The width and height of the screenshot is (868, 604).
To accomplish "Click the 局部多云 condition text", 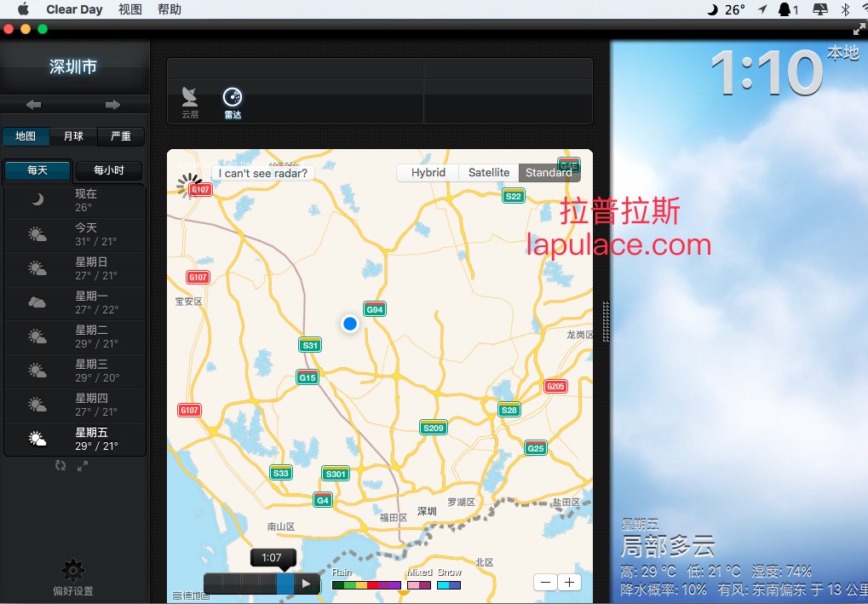I will tap(668, 547).
